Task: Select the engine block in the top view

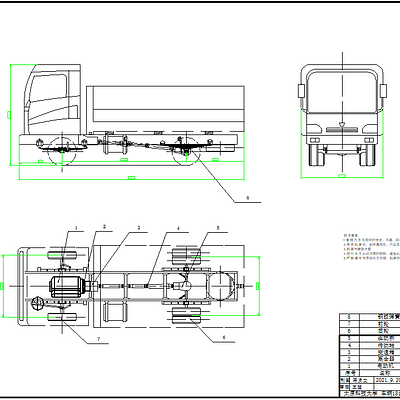Action: pos(66,287)
